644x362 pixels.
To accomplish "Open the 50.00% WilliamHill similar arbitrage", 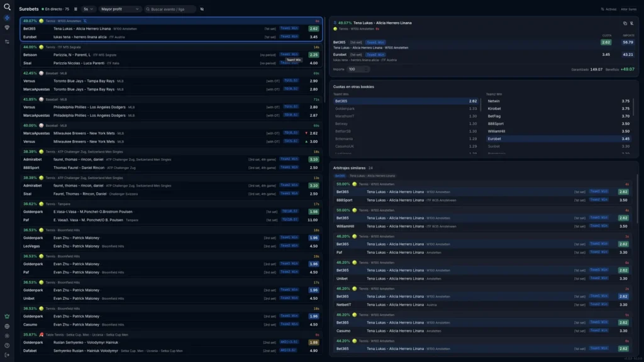I will 482,218.
